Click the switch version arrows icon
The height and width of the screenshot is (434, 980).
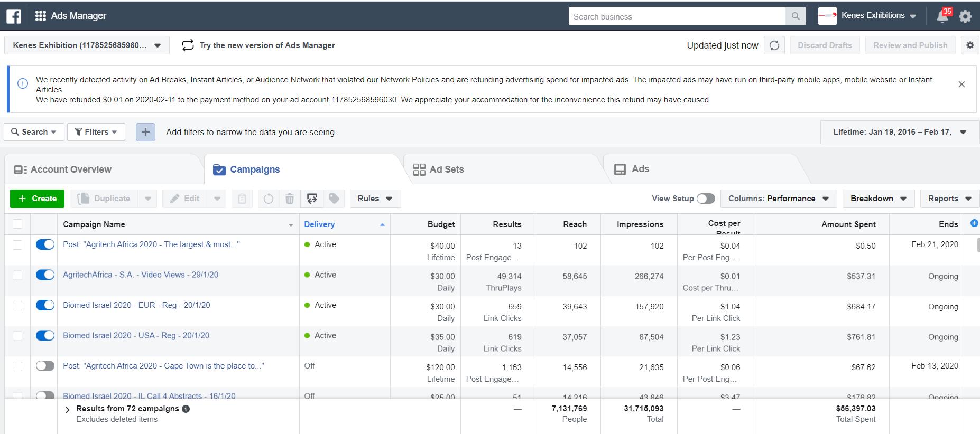188,45
